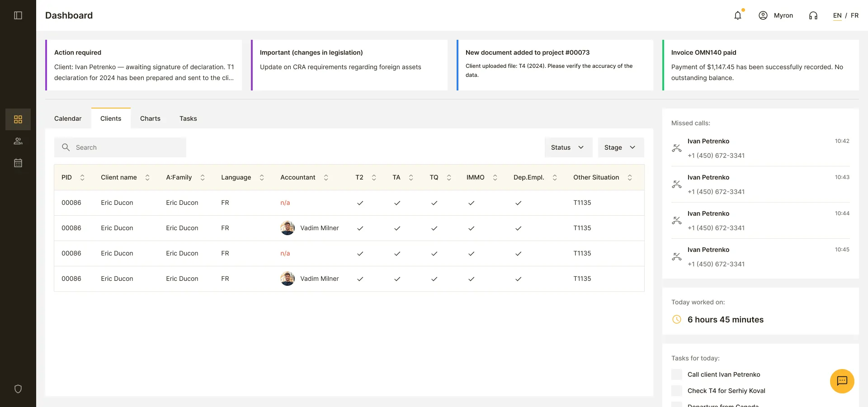The image size is (868, 407).
Task: Switch language to FR
Action: tap(854, 15)
